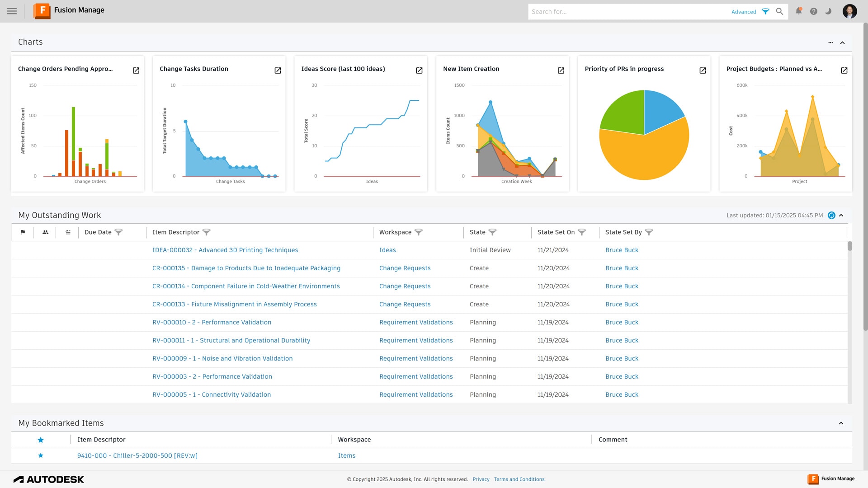Open the Charts section more options menu
Image resolution: width=868 pixels, height=488 pixels.
[830, 43]
